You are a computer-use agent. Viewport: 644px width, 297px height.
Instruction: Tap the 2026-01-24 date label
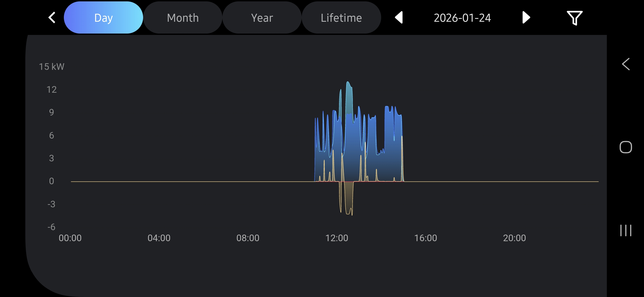point(462,18)
